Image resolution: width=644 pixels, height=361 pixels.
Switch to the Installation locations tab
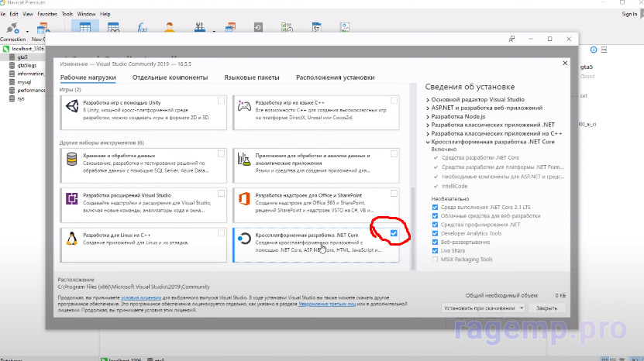click(335, 77)
